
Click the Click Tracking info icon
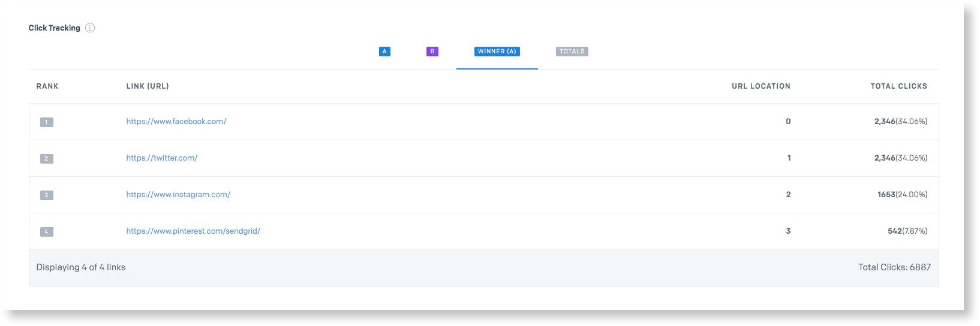90,28
